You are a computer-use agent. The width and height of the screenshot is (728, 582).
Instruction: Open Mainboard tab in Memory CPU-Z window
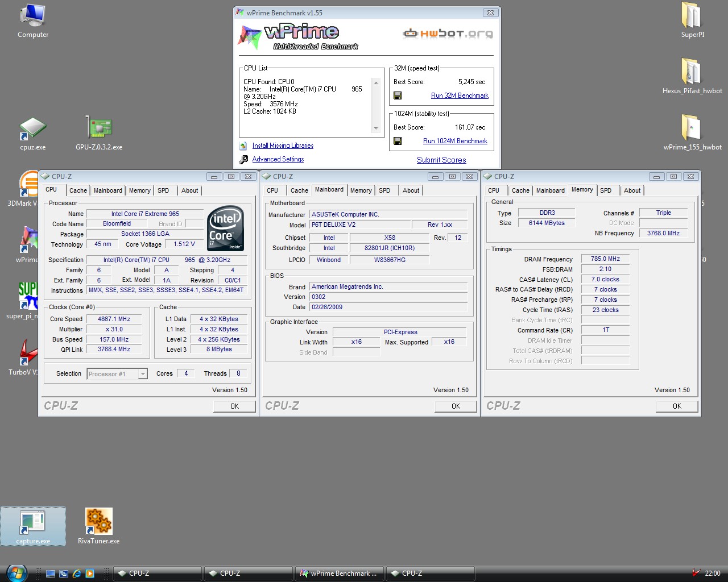coord(550,191)
